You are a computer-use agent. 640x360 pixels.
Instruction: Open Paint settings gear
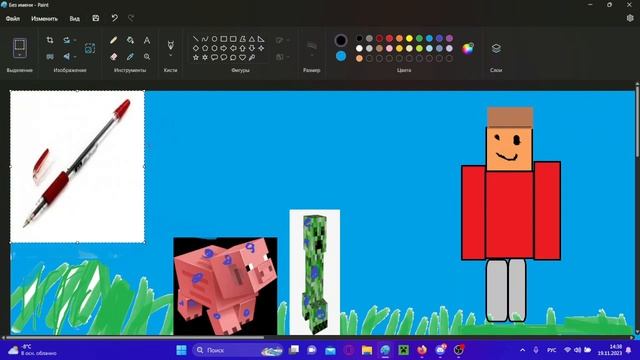point(630,18)
